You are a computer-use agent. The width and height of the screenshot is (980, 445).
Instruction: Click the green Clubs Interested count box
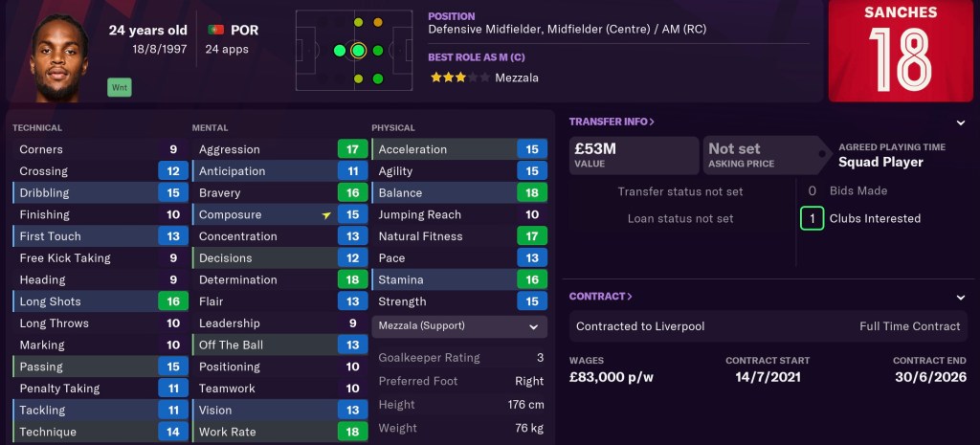point(812,218)
